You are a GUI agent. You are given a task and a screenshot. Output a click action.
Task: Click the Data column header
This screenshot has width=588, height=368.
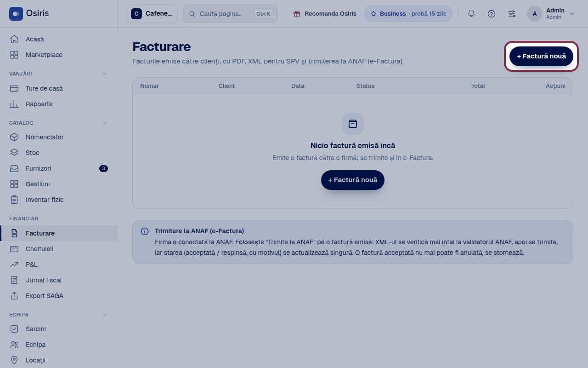click(x=298, y=86)
